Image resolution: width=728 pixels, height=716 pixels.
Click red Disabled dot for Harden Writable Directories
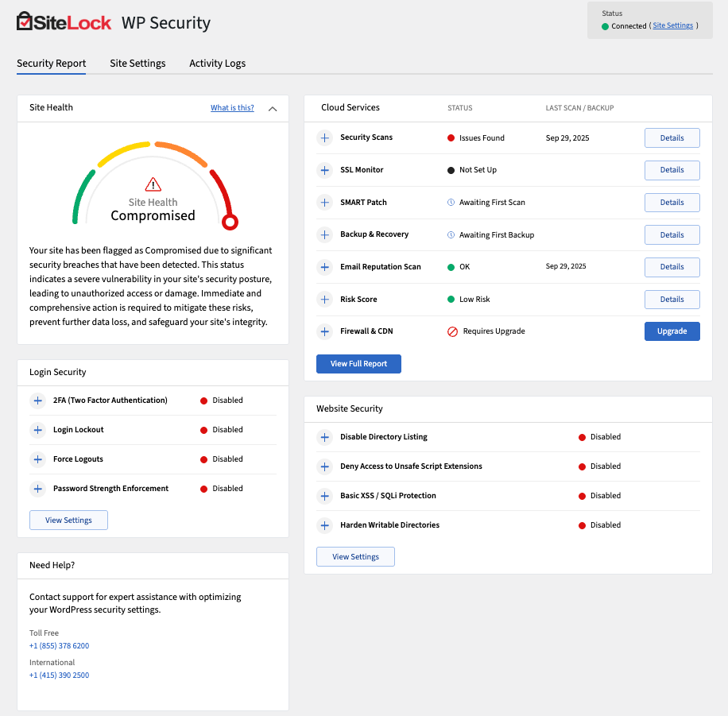(582, 525)
